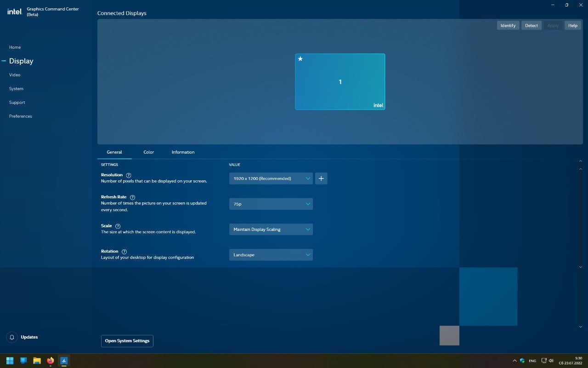Go to the Video section
Image resolution: width=588 pixels, height=368 pixels.
15,75
